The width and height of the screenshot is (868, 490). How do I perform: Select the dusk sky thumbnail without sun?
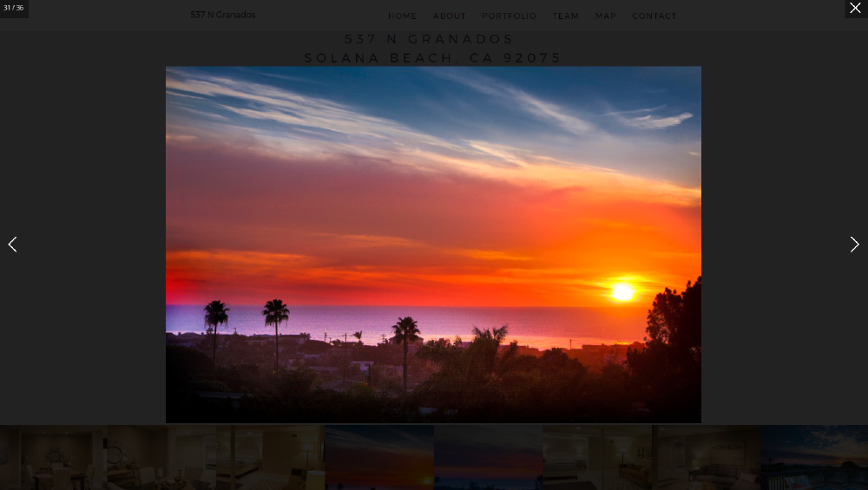click(x=488, y=457)
